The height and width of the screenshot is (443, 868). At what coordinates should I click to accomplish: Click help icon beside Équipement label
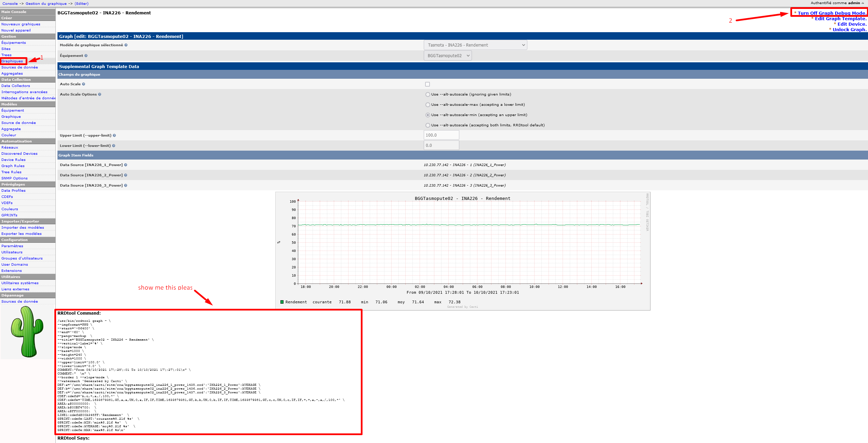pyautogui.click(x=86, y=56)
